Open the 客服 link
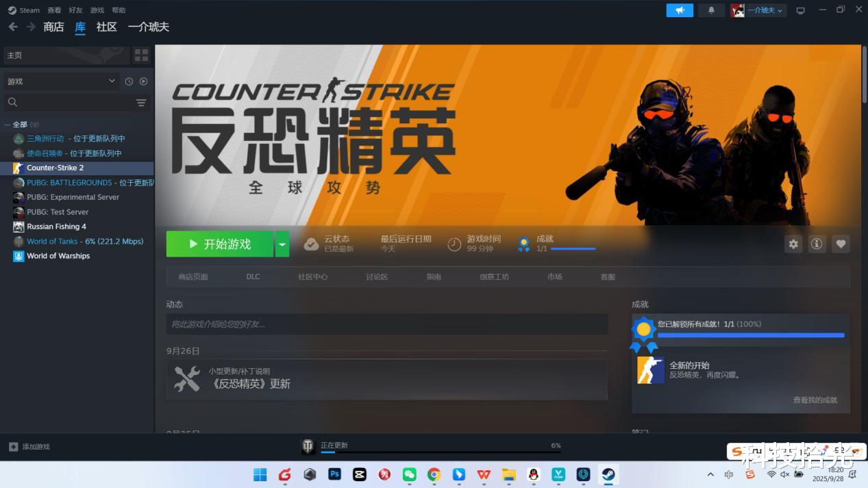The image size is (868, 488). 608,277
